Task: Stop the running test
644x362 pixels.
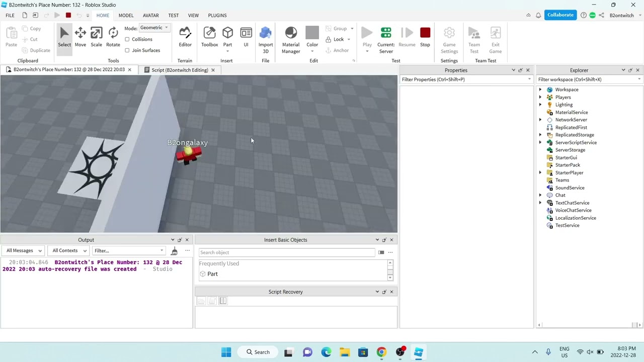Action: coord(425,38)
